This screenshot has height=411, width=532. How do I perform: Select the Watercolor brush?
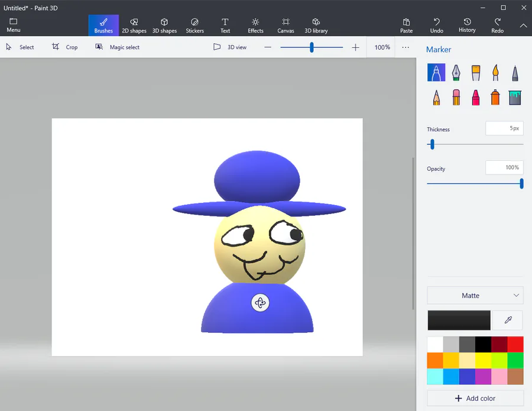coord(495,72)
